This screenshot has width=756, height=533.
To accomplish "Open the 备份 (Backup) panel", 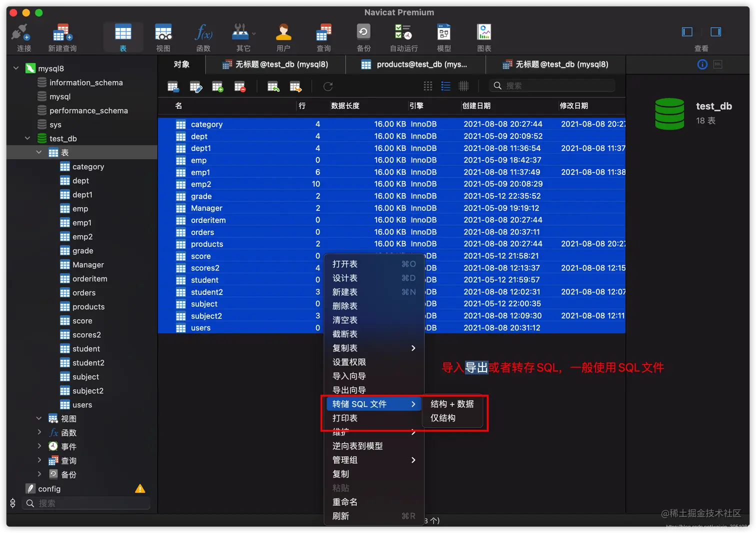I will pyautogui.click(x=363, y=35).
